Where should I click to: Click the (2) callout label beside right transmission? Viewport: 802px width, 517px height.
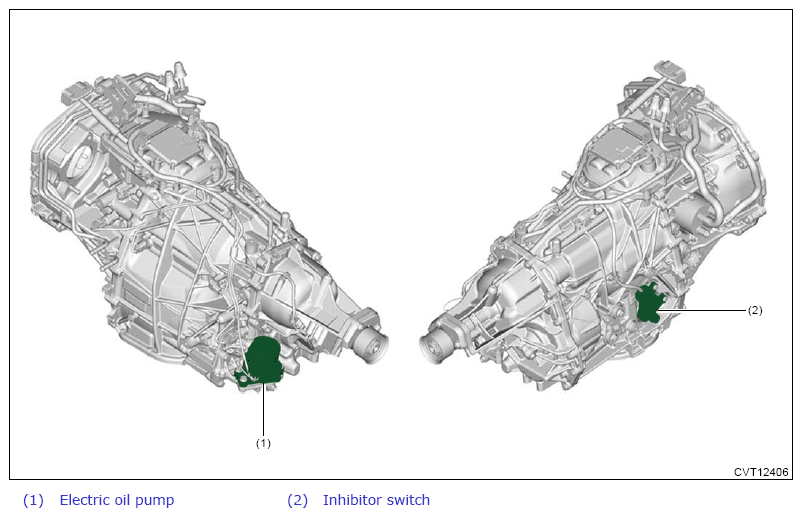click(754, 310)
